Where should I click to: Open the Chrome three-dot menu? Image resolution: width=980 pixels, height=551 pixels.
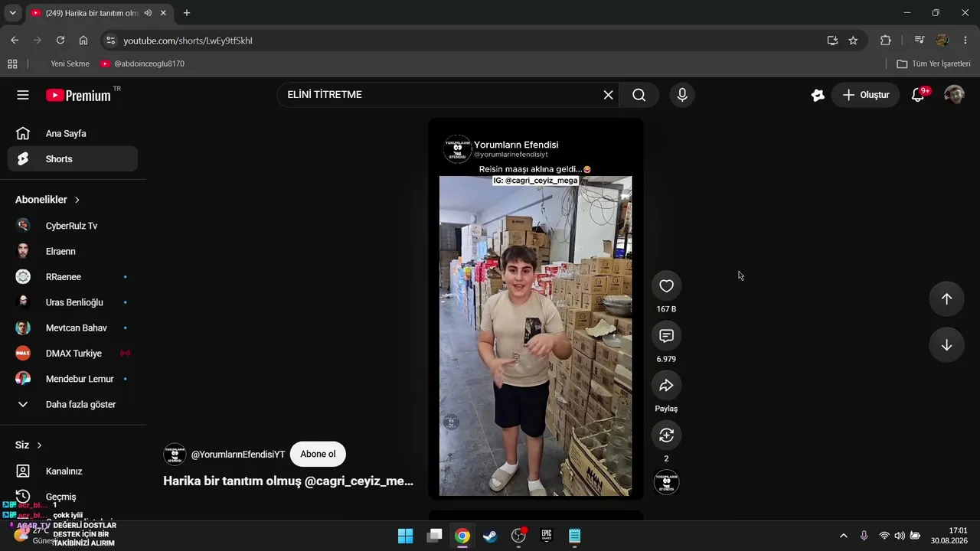965,41
